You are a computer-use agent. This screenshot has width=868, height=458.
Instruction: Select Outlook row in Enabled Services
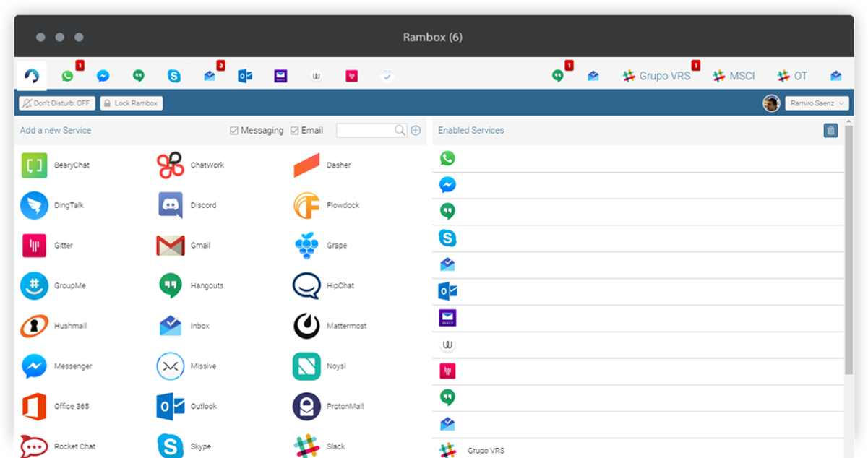click(x=638, y=292)
